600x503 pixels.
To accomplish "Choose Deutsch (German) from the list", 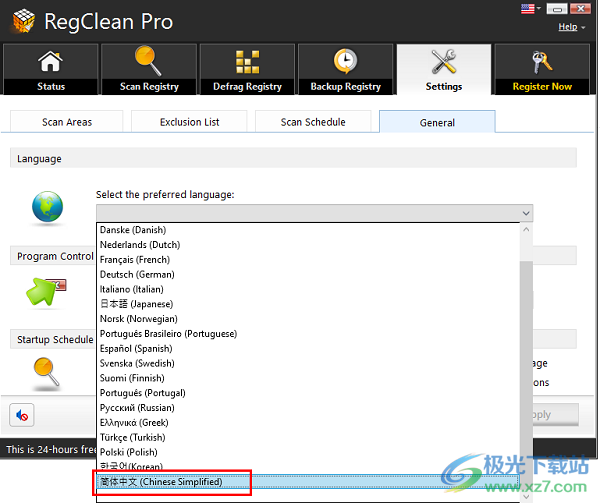I will [x=308, y=275].
